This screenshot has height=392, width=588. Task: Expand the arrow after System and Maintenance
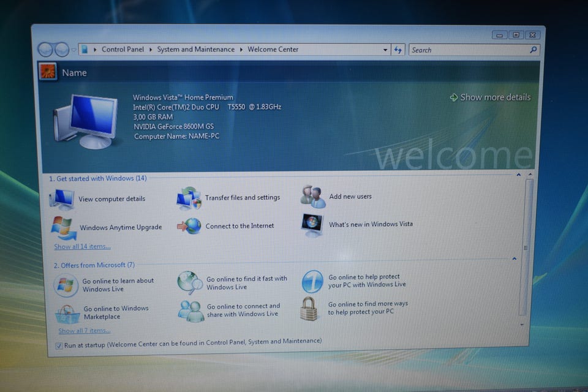click(241, 50)
